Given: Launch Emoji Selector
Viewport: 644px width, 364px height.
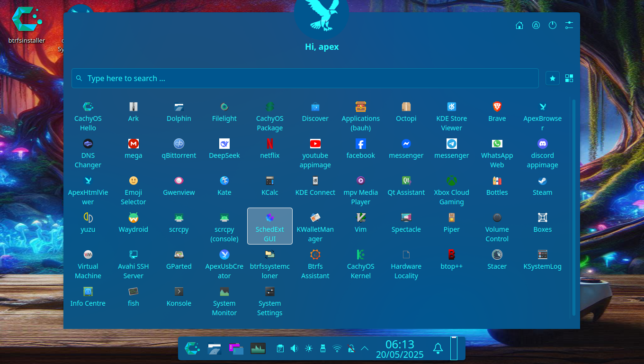Looking at the screenshot, I should coord(134,190).
